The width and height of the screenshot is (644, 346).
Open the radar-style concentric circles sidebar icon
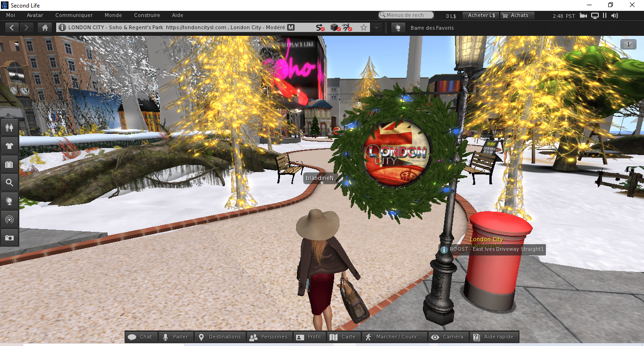tap(9, 219)
